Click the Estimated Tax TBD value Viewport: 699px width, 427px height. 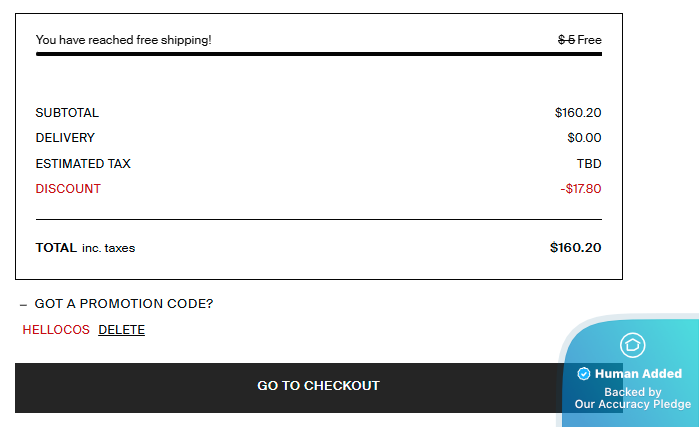coord(589,164)
